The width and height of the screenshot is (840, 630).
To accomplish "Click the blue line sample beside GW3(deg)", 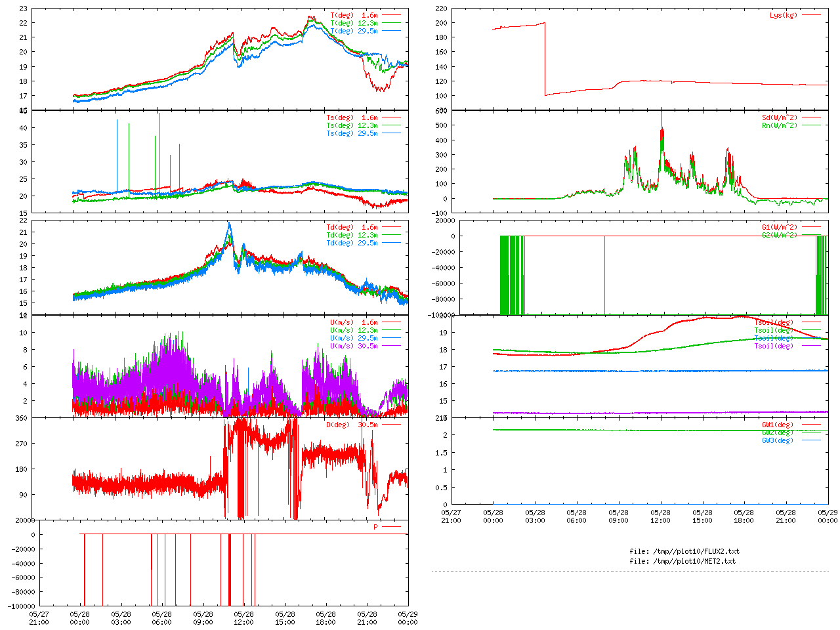I will 811,440.
